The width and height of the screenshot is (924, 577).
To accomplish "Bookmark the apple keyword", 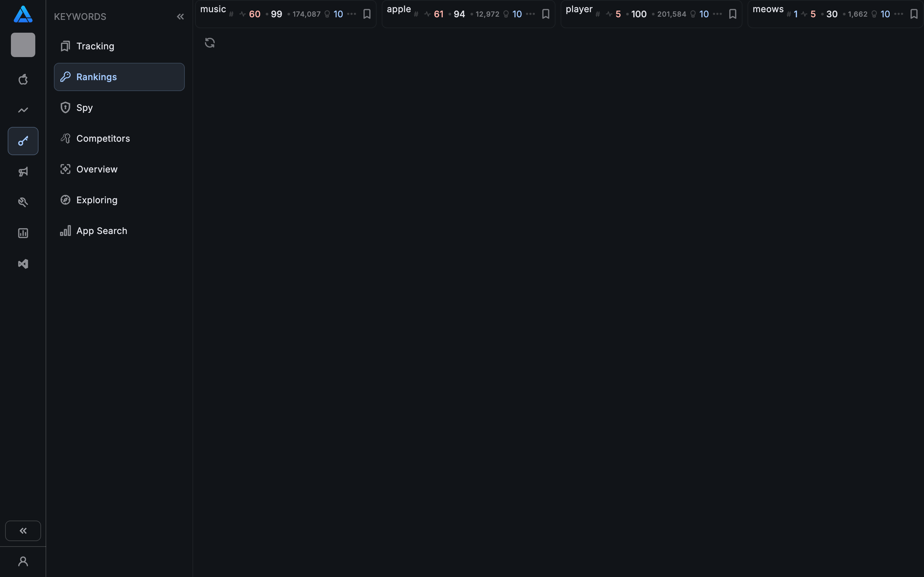I will tap(545, 14).
